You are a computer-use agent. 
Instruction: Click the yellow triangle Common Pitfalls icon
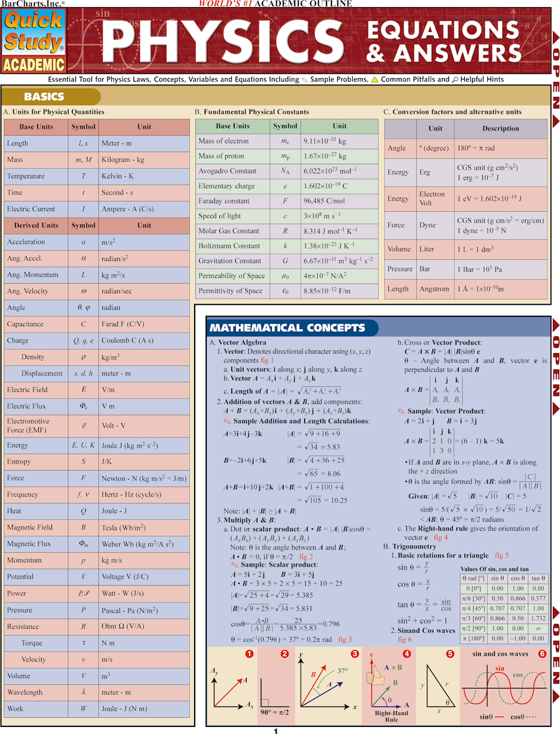tap(375, 79)
